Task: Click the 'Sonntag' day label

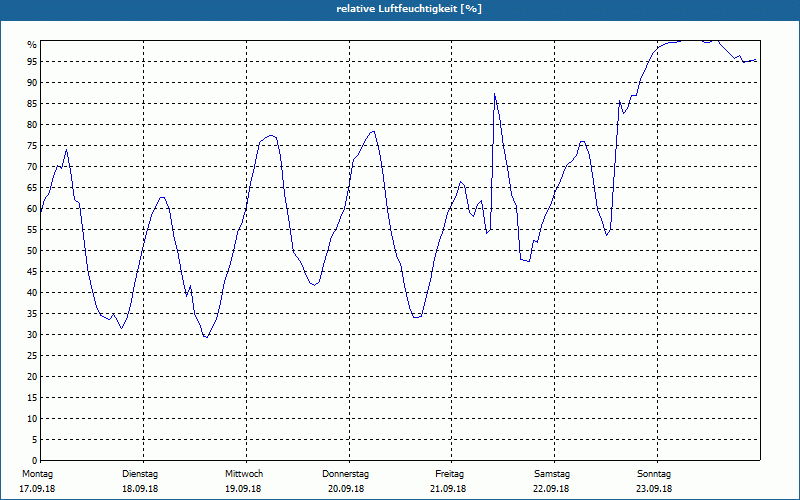Action: (x=654, y=474)
